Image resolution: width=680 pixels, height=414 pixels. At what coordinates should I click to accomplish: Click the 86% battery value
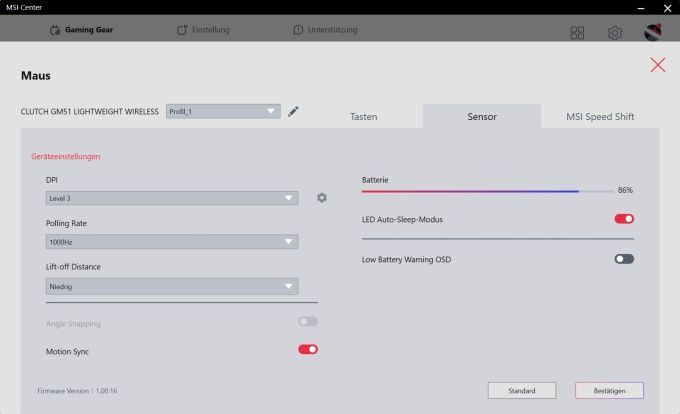click(x=625, y=190)
